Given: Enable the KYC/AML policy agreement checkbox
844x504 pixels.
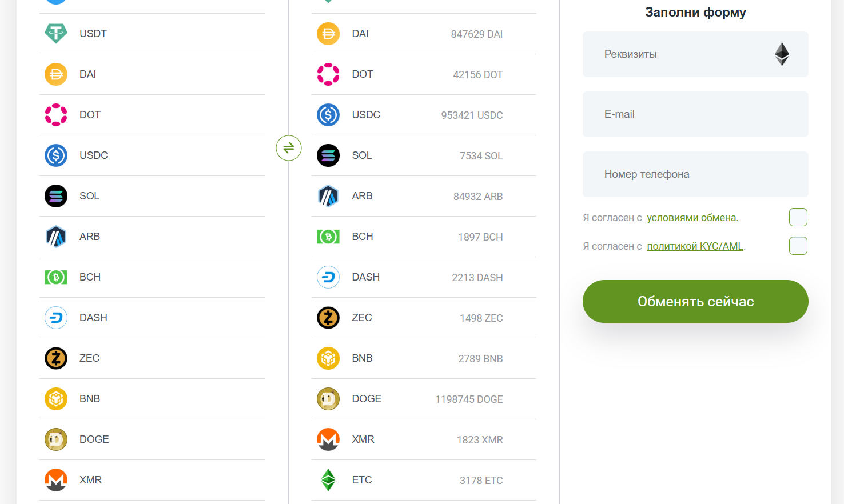Looking at the screenshot, I should click(x=798, y=246).
